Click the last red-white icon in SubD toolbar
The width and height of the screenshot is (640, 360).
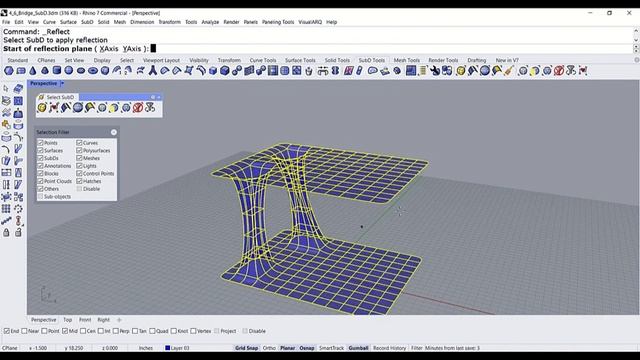(x=583, y=71)
